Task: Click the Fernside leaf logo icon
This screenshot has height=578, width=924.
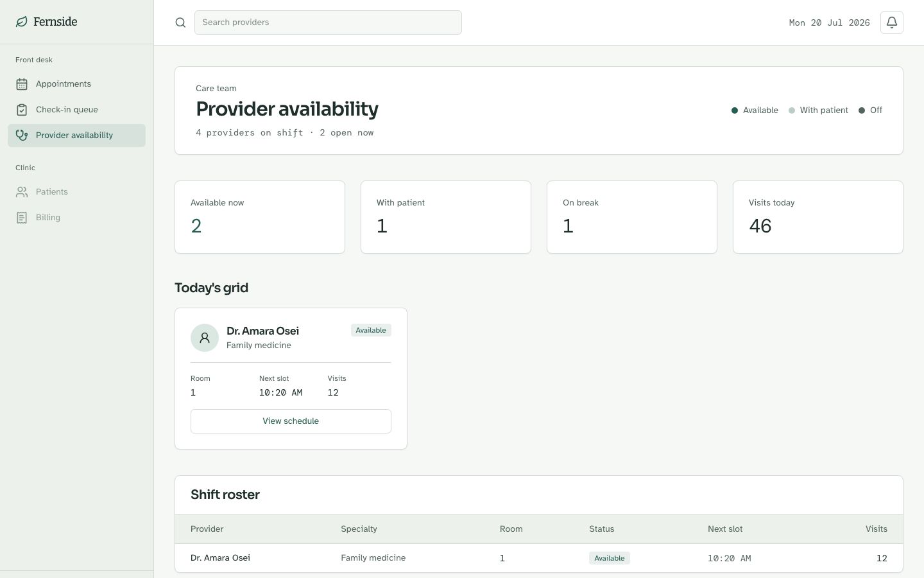Action: tap(22, 22)
